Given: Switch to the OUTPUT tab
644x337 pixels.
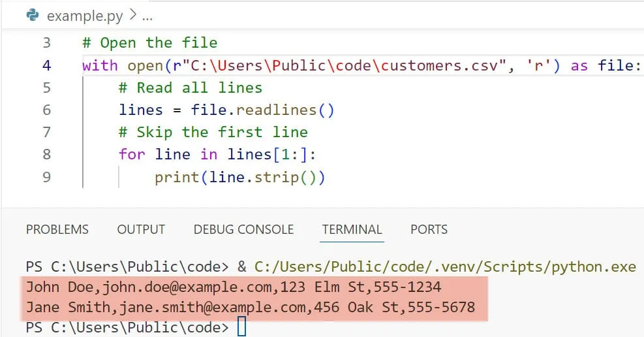Looking at the screenshot, I should click(141, 229).
